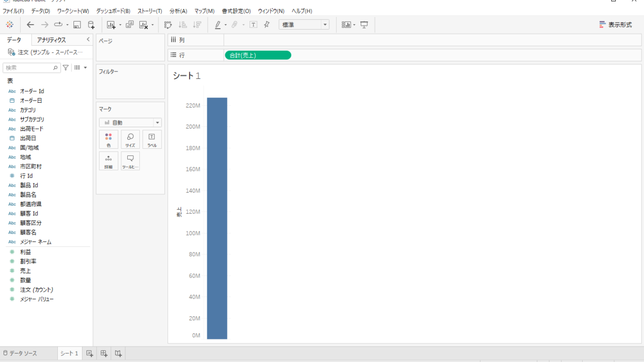Open the new worksheet dropdown arrow

[120, 25]
